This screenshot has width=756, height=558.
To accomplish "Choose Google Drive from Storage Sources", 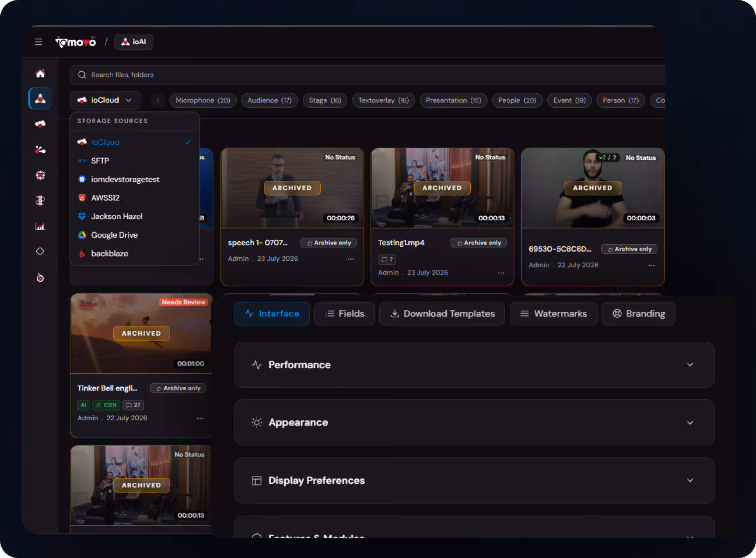I will coord(135,235).
